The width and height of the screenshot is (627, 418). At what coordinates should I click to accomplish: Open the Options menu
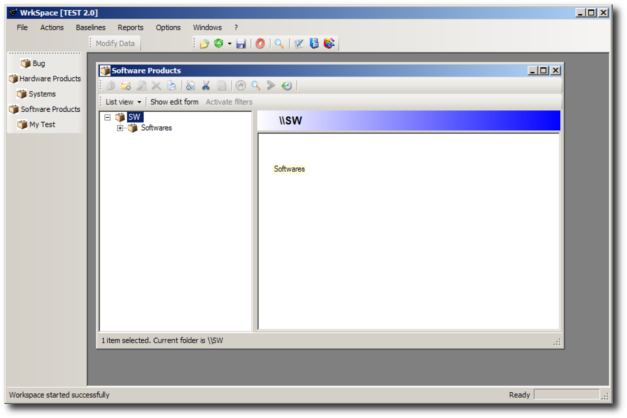(x=168, y=27)
